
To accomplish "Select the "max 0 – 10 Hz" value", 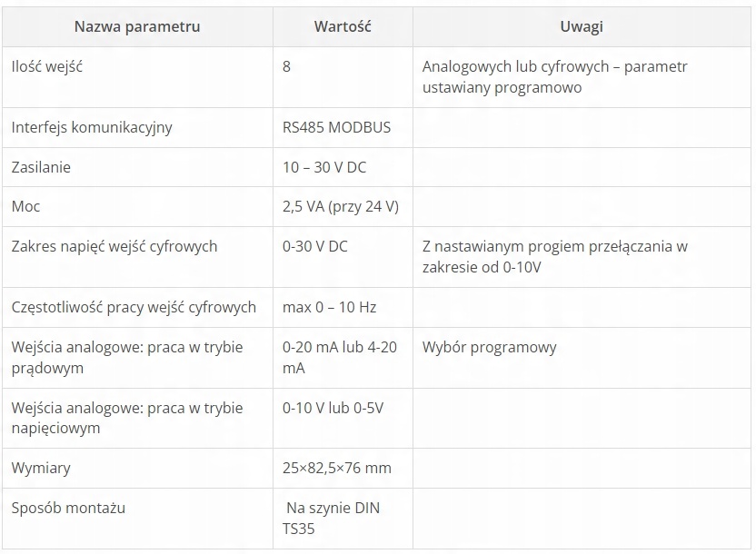I will coord(329,307).
